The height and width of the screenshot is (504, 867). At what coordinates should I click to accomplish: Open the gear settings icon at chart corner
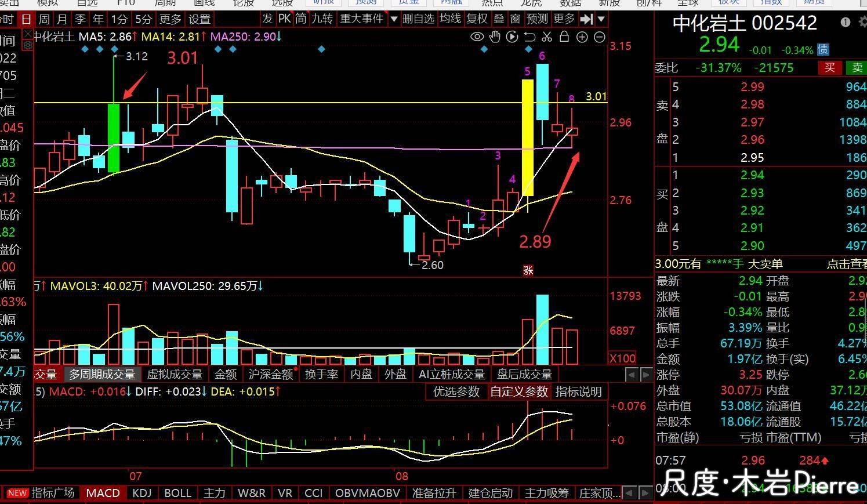[x=27, y=45]
